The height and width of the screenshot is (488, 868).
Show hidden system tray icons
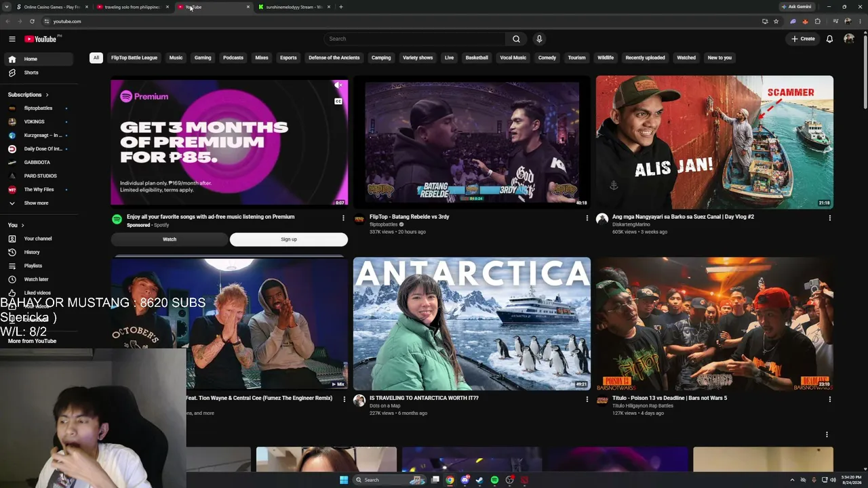[792, 480]
